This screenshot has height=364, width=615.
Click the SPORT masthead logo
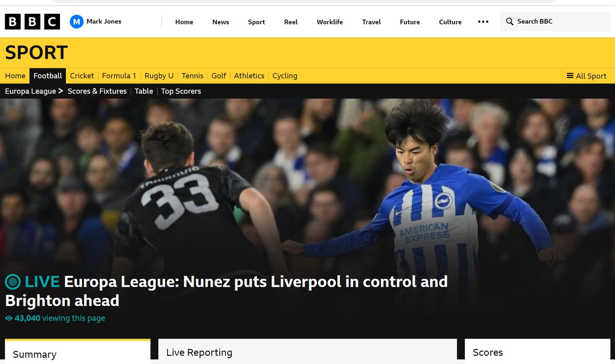tap(35, 53)
